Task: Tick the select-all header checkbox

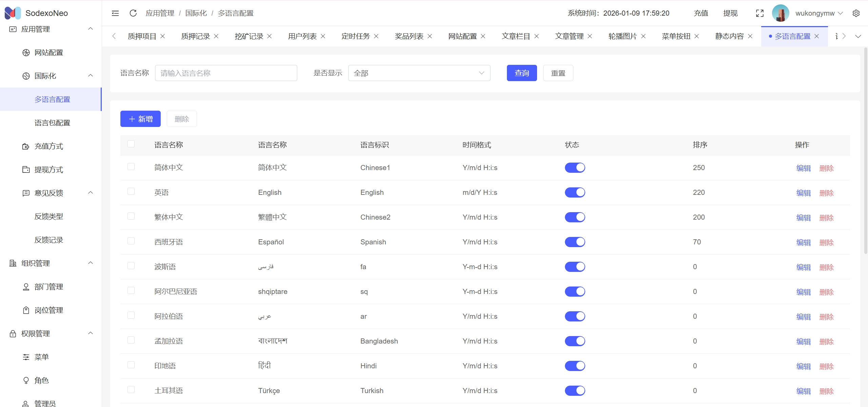Action: [131, 144]
